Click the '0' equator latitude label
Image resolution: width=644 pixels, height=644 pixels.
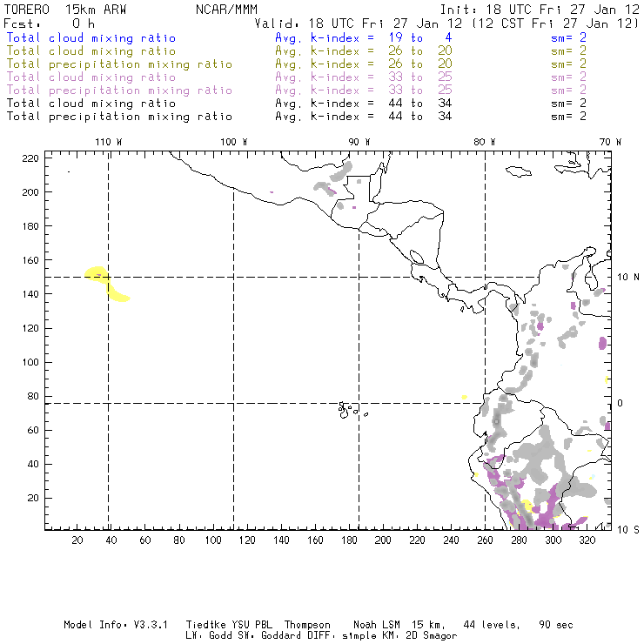[621, 403]
